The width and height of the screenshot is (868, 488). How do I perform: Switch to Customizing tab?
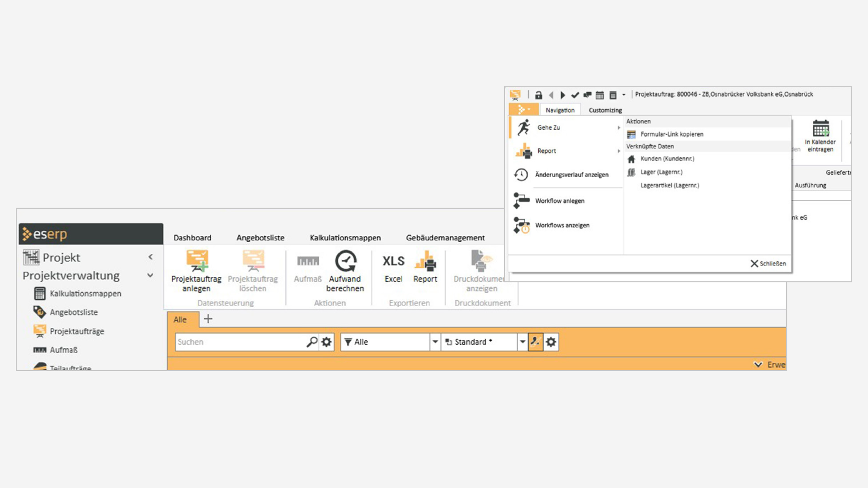pyautogui.click(x=605, y=110)
